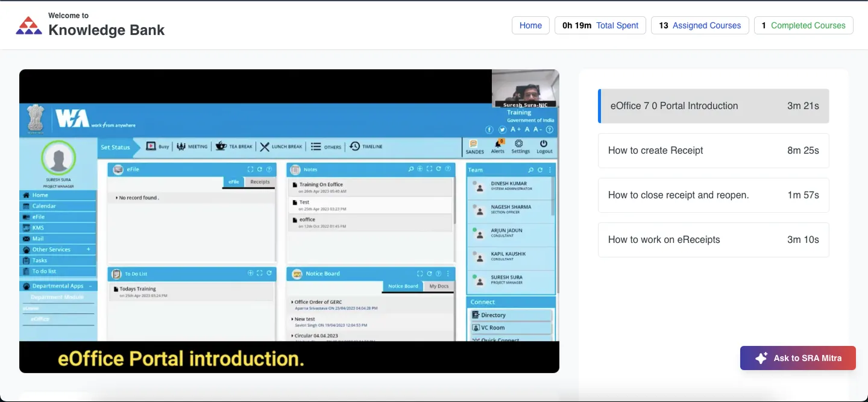Click the Home button in top bar
868x402 pixels.
[x=530, y=25]
